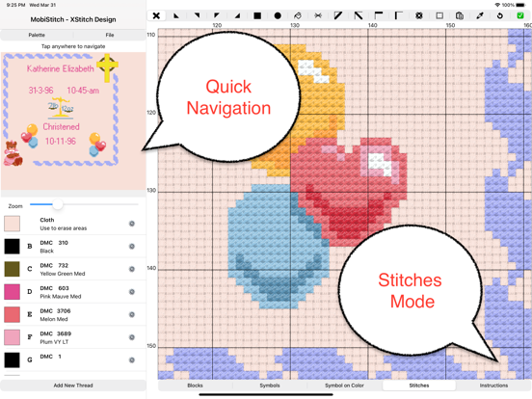The image size is (532, 399).
Task: Select the bottom-right half-triangle stitch tool
Action: point(237,15)
